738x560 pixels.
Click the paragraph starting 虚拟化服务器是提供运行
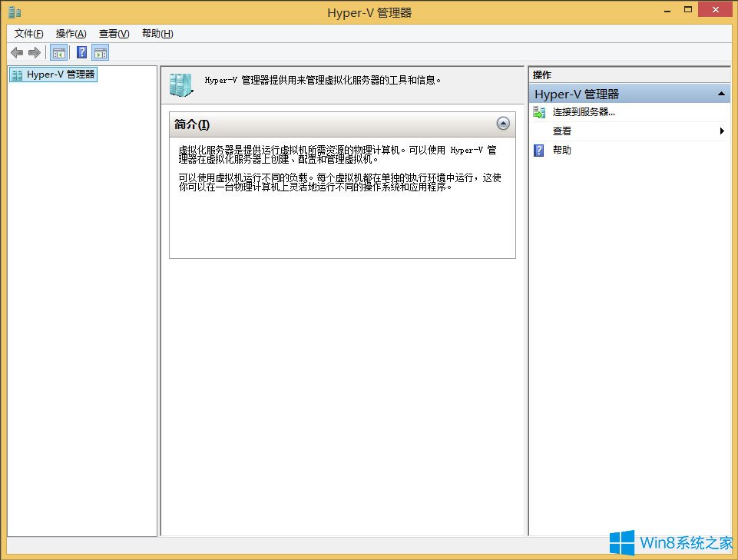click(337, 154)
